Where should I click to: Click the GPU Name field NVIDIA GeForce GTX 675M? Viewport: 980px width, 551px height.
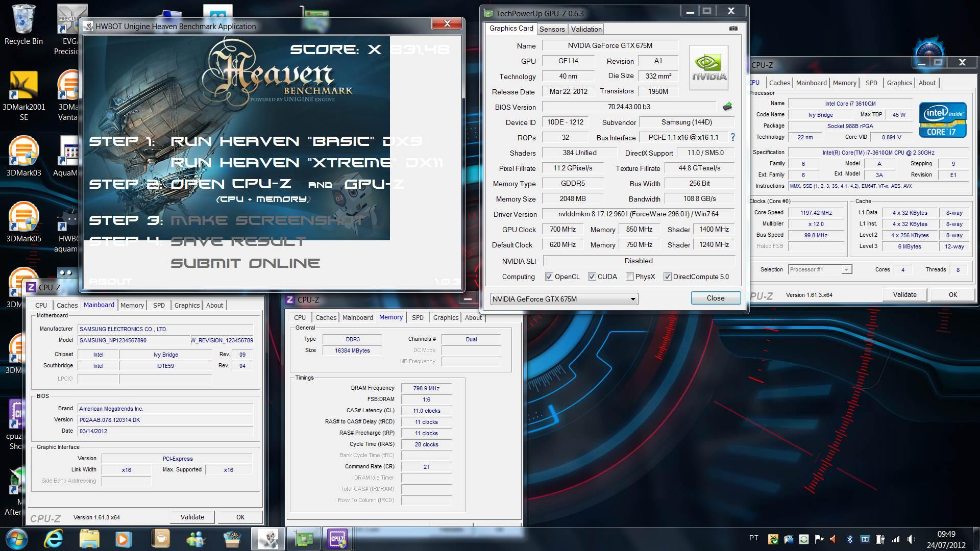pos(610,45)
